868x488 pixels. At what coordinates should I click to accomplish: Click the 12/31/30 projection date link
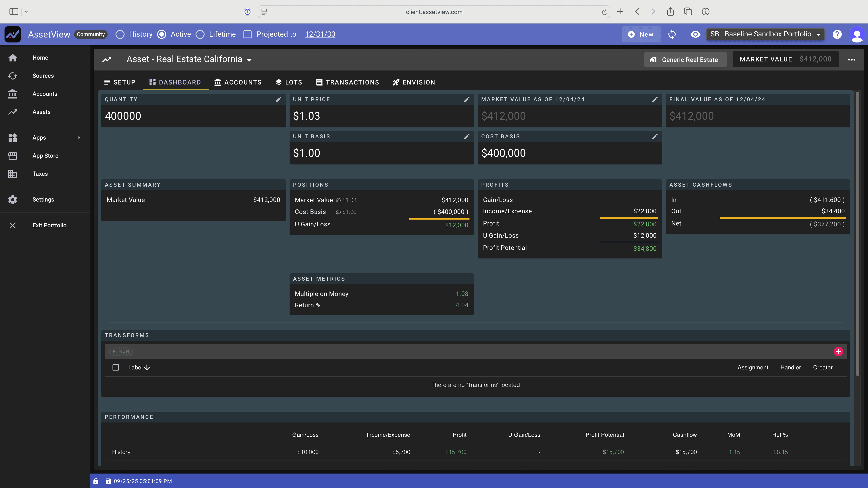pyautogui.click(x=320, y=34)
